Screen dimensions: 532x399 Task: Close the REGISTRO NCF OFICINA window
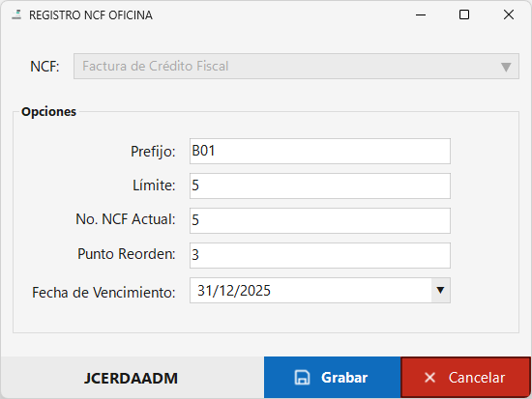point(509,14)
